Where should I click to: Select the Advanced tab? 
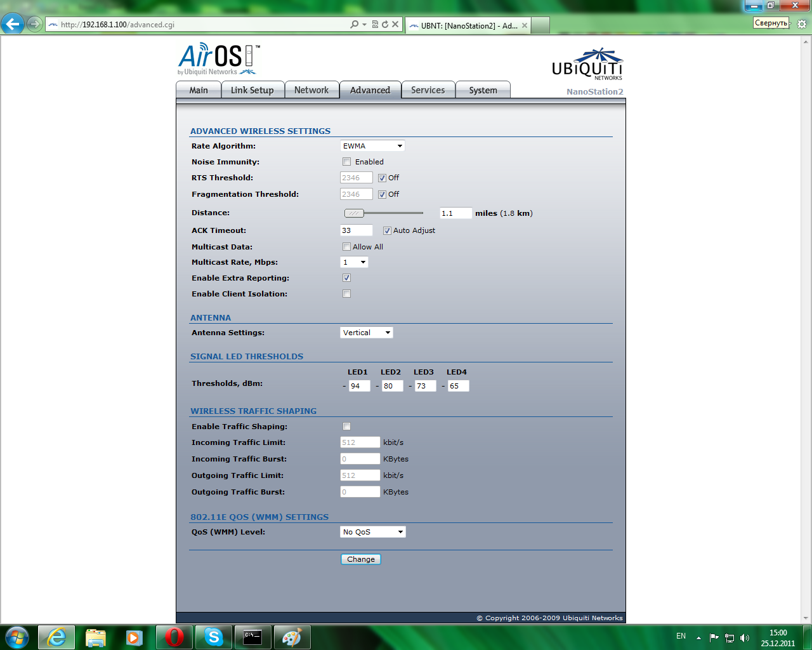[370, 90]
